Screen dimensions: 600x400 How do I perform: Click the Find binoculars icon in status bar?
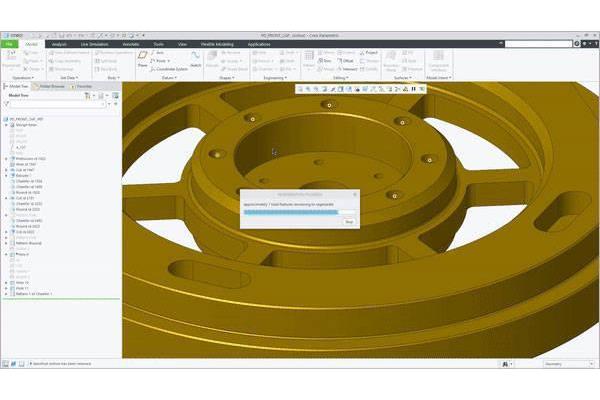pos(505,364)
